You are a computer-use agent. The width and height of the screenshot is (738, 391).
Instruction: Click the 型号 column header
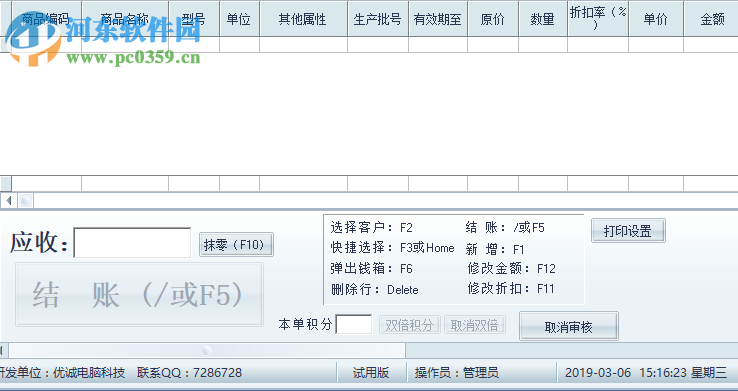(194, 18)
